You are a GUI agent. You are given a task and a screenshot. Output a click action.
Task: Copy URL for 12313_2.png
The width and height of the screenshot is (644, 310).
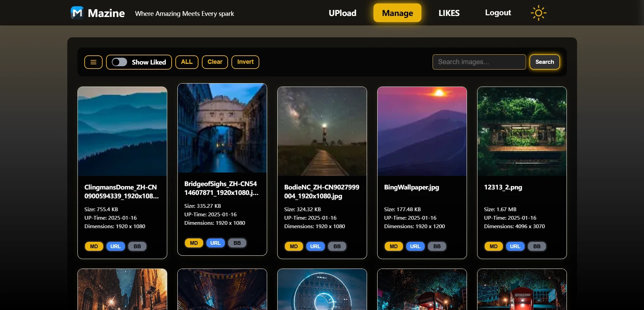pyautogui.click(x=515, y=246)
